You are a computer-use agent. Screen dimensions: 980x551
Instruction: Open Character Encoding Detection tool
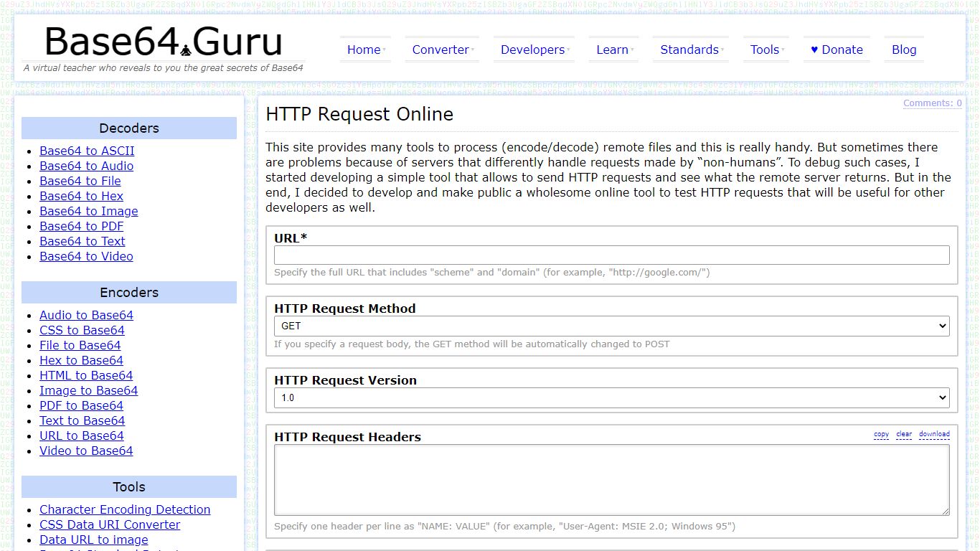tap(125, 509)
